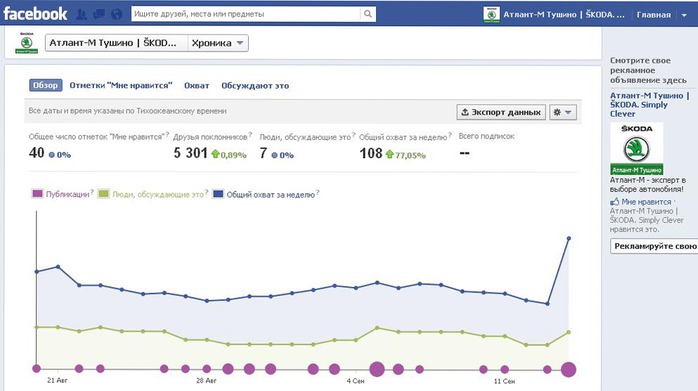Switch to Отметки "Мне нравится" tab
The width and height of the screenshot is (698, 391).
[121, 86]
